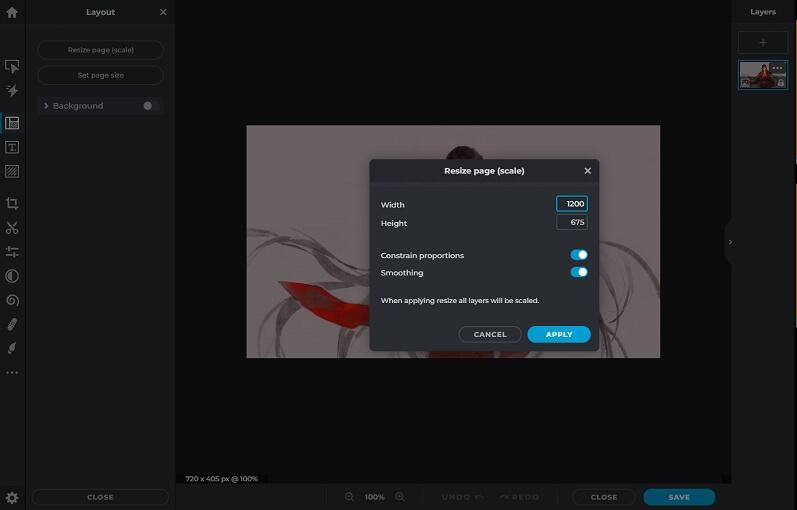
Task: Go to the Home screen icon
Action: [x=12, y=13]
